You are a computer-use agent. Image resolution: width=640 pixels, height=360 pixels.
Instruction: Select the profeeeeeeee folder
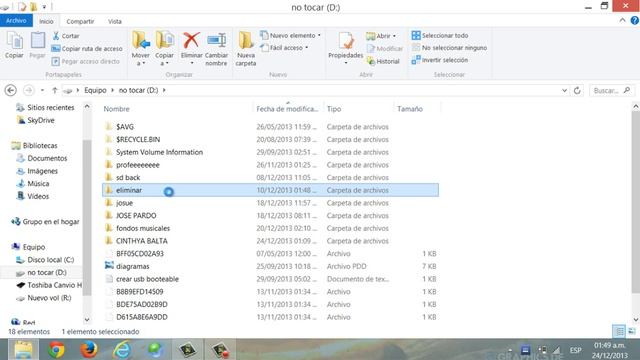[x=138, y=165]
